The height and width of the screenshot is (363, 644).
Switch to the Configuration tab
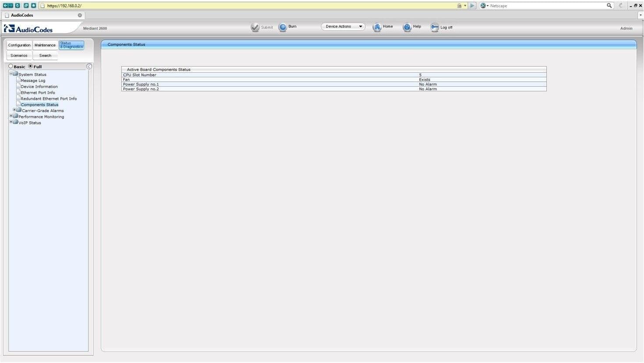click(x=19, y=45)
